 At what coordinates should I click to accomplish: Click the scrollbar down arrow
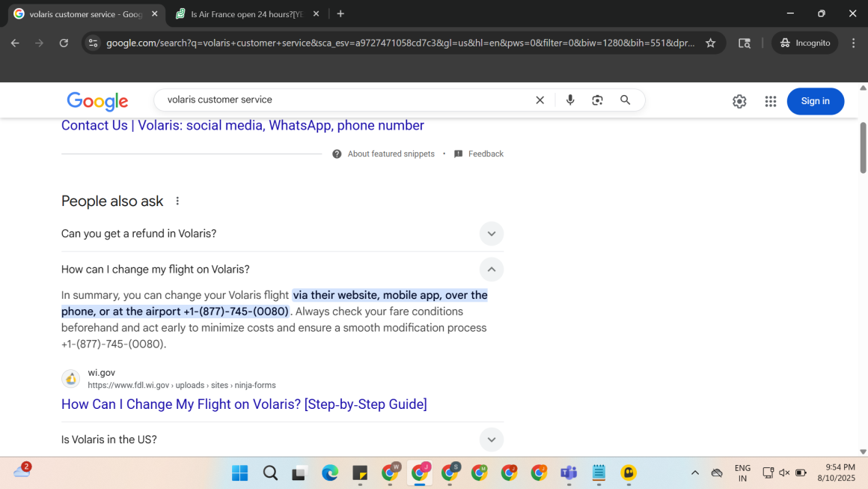pyautogui.click(x=863, y=452)
